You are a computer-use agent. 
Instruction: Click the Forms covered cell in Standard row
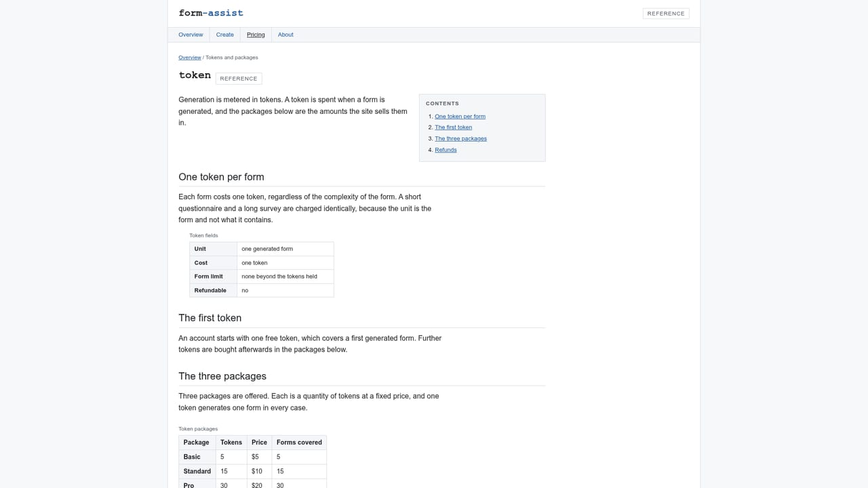tap(299, 471)
